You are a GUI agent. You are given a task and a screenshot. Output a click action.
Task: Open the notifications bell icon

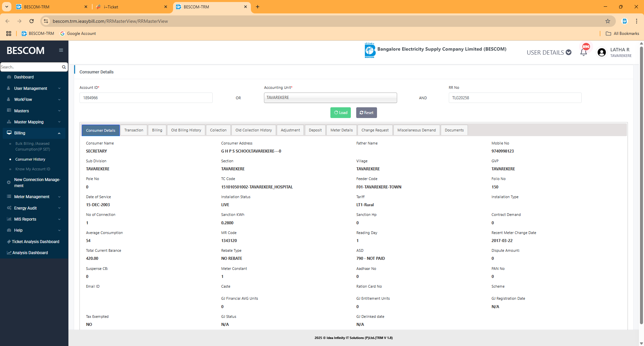point(584,52)
